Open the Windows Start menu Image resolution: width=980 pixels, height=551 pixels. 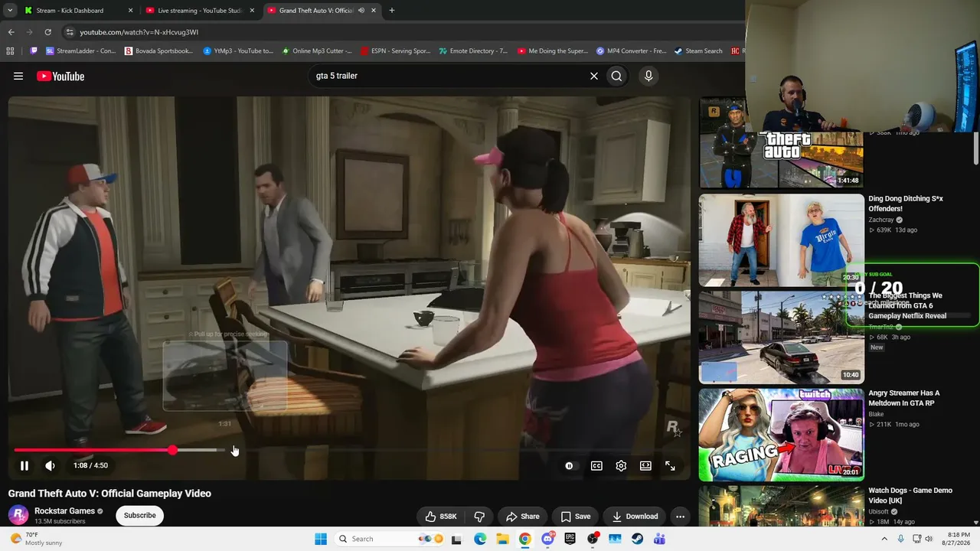click(x=321, y=539)
